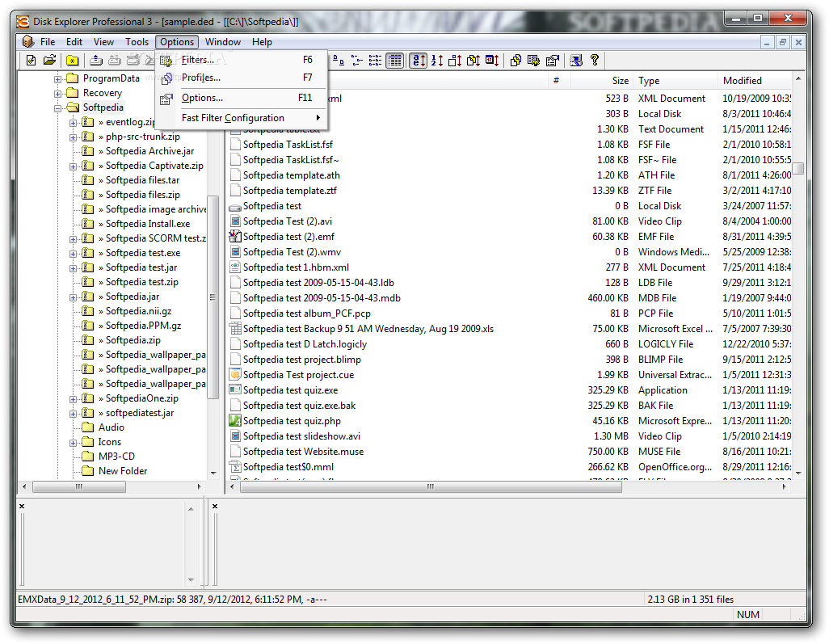The image size is (829, 644).
Task: Select file Softpedia TaskList.fsf
Action: 288,145
